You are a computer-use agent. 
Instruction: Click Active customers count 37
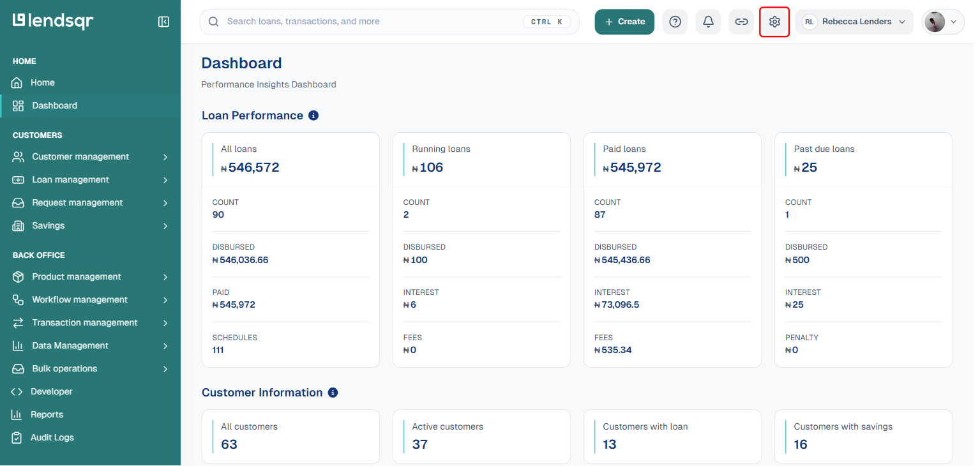tap(420, 445)
